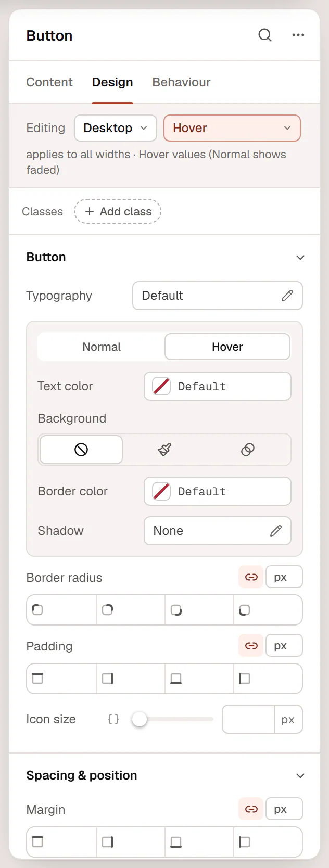Click the Add class button
Viewport: 329px width, 868px height.
pyautogui.click(x=118, y=212)
